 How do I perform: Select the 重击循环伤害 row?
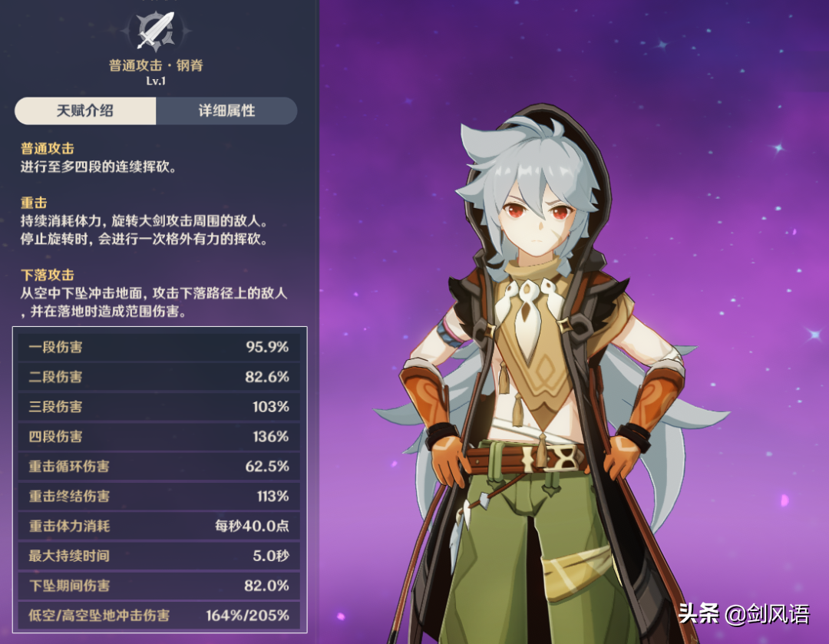159,467
